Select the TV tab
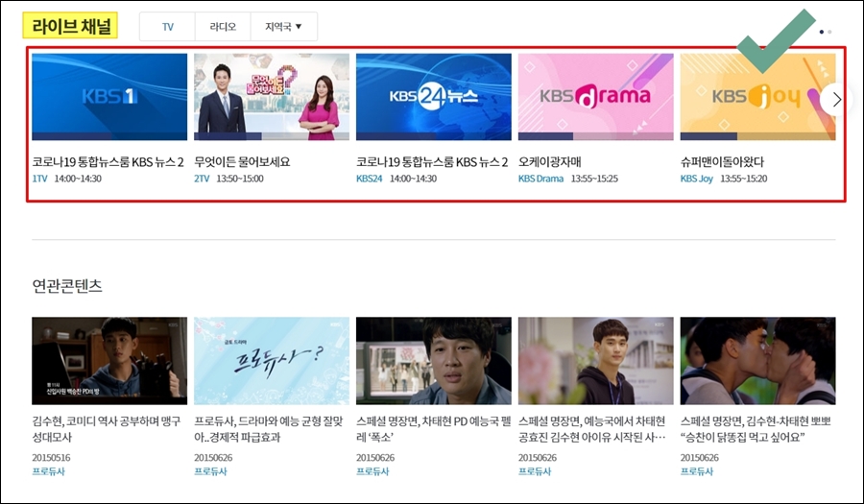The image size is (864, 504). click(167, 27)
